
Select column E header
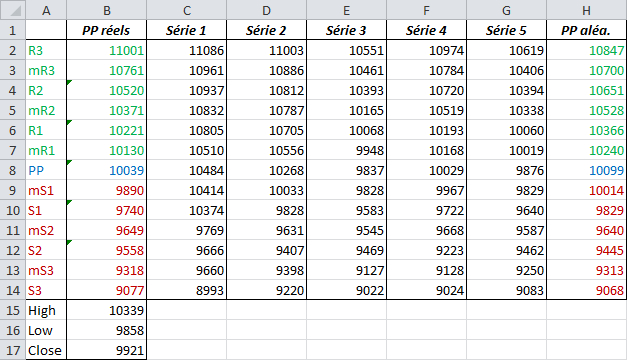[346, 10]
